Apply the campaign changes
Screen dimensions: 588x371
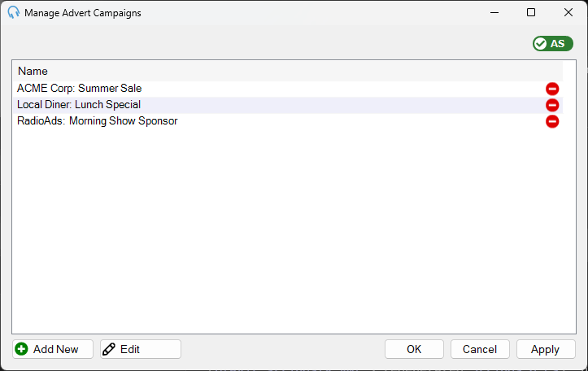[x=546, y=349]
